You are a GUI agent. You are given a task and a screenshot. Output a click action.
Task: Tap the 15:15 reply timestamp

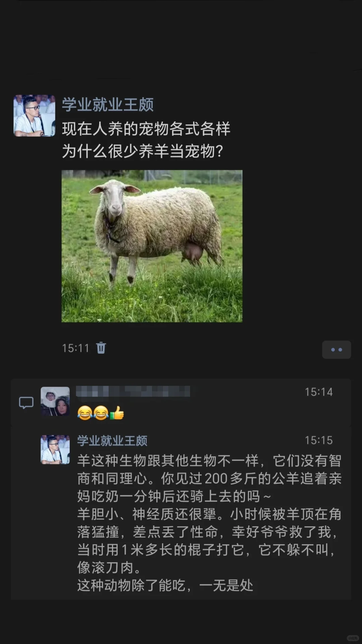318,440
